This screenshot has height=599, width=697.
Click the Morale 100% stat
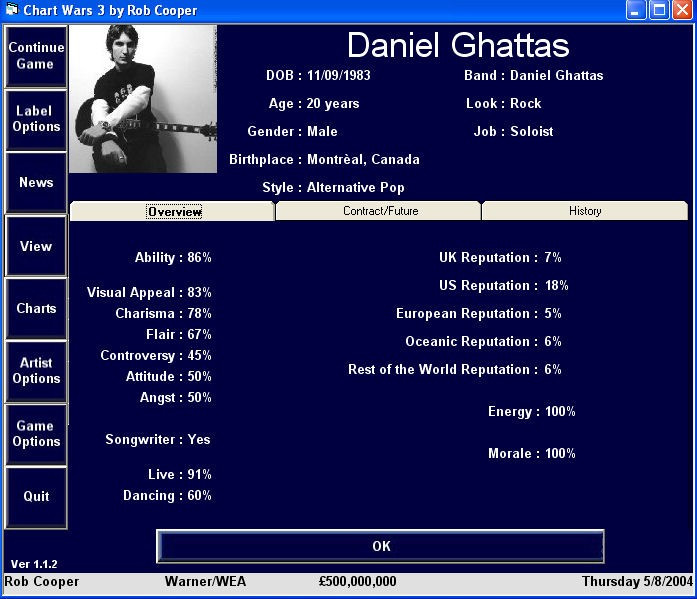tap(532, 454)
